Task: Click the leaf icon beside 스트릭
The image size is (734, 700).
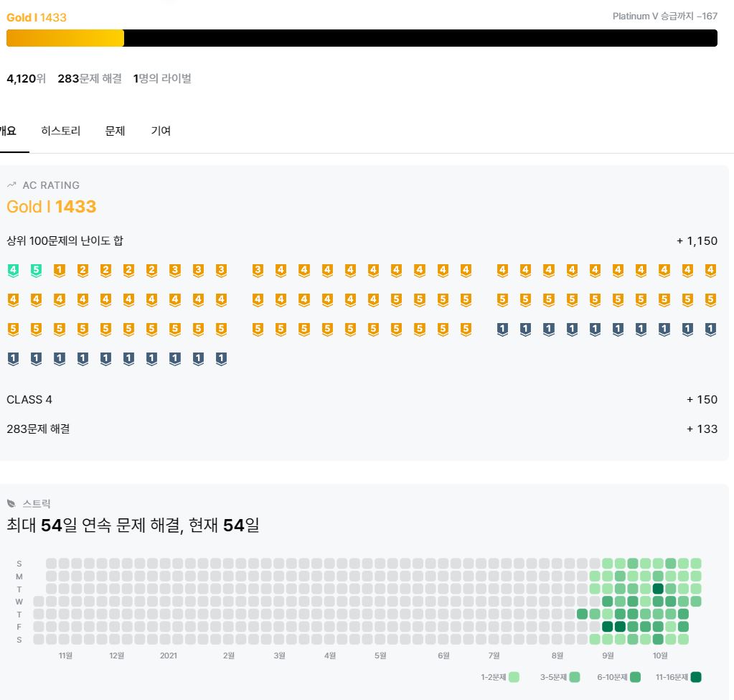Action: coord(11,504)
